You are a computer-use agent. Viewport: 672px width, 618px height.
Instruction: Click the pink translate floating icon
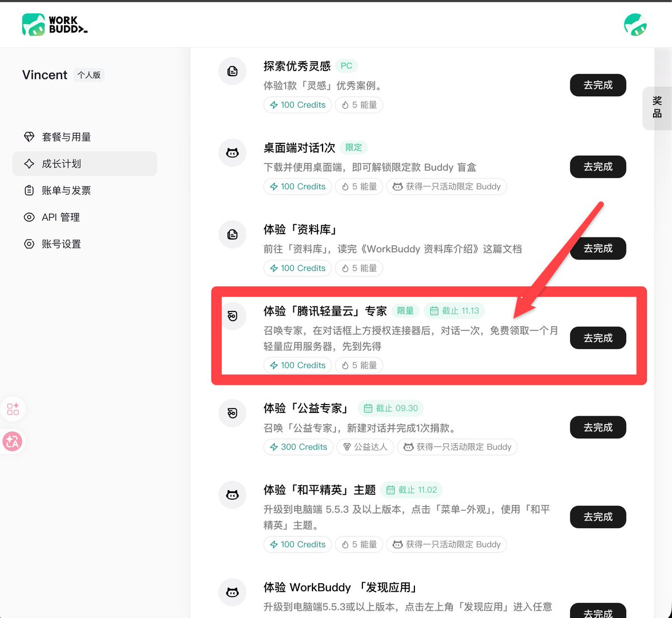(x=13, y=442)
